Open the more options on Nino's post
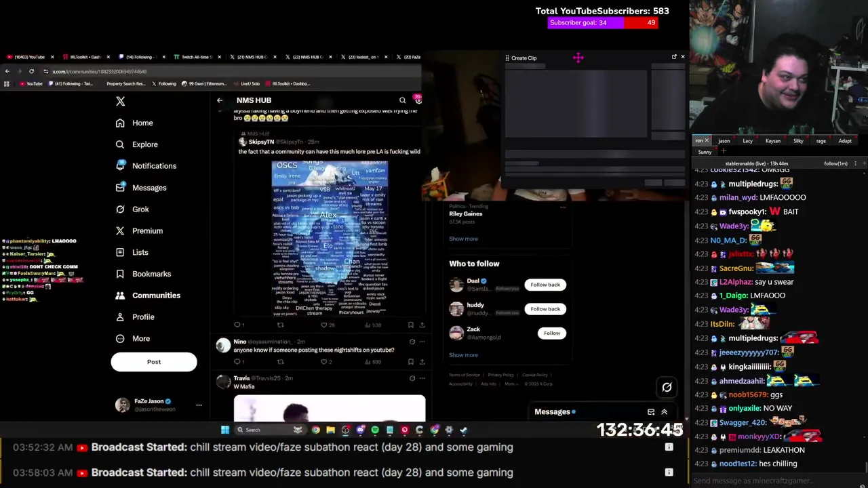Screen dimensions: 868x488 pos(422,342)
